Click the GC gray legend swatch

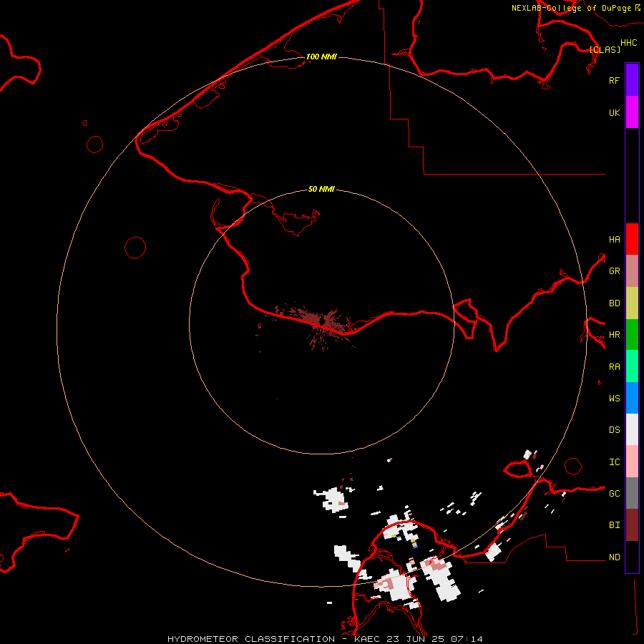(x=632, y=493)
